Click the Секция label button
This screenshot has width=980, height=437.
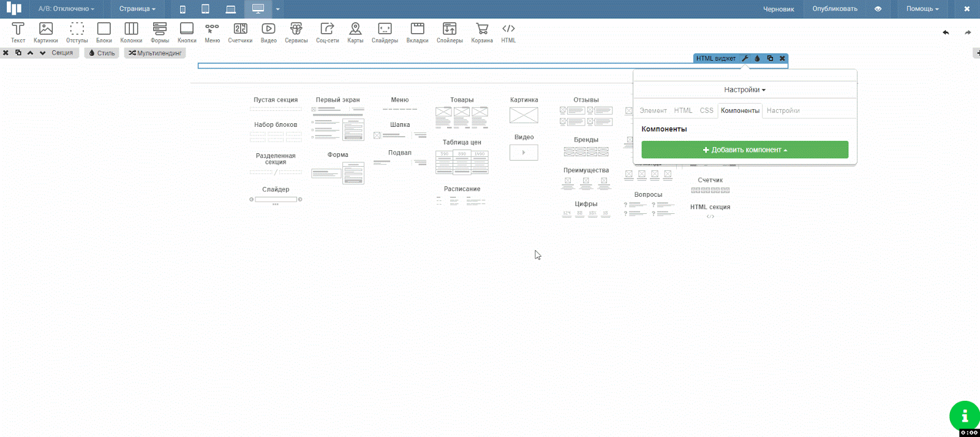pyautogui.click(x=62, y=53)
